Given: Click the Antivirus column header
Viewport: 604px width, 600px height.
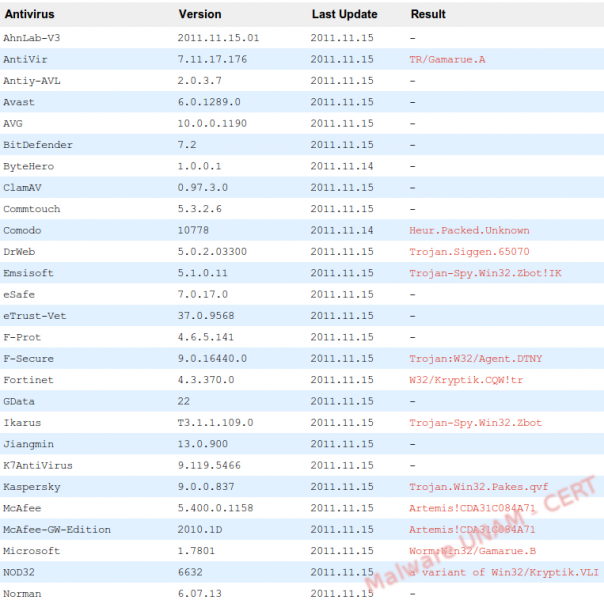Looking at the screenshot, I should 30,14.
